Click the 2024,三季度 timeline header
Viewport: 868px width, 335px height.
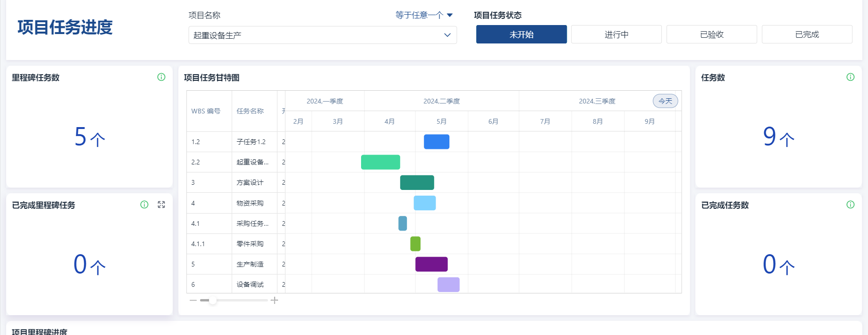click(598, 101)
